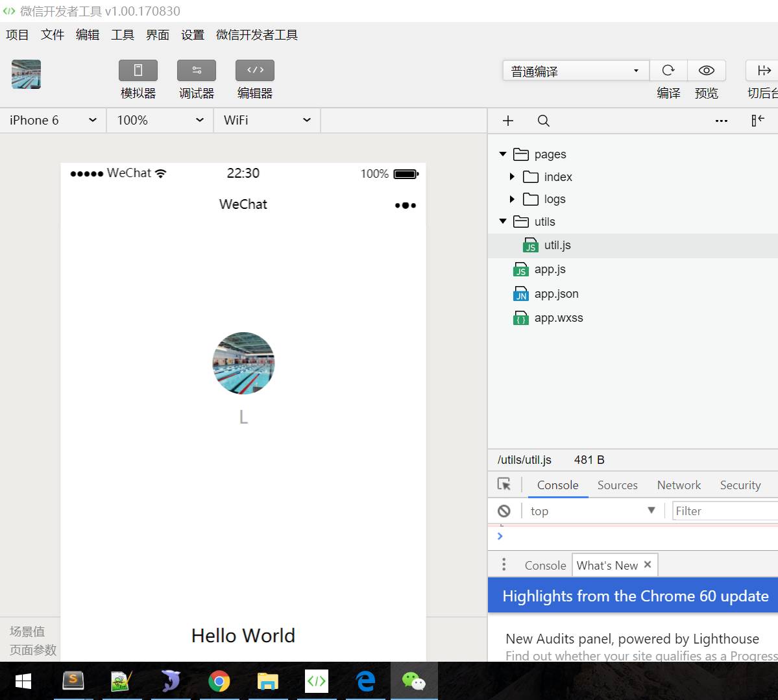This screenshot has width=778, height=700.
Task: Click the 场景值 label
Action: coord(27,631)
